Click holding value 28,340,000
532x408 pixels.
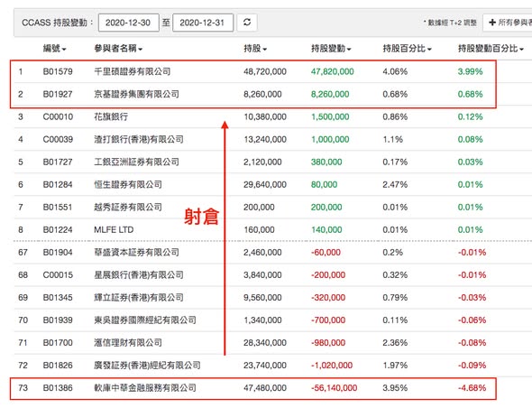(x=265, y=343)
